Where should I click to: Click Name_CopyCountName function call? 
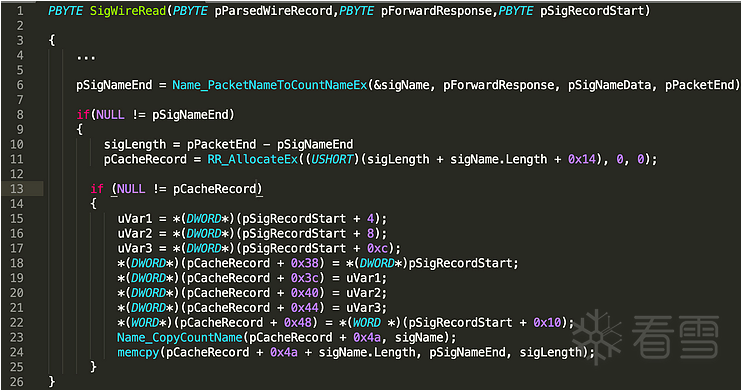click(x=180, y=338)
